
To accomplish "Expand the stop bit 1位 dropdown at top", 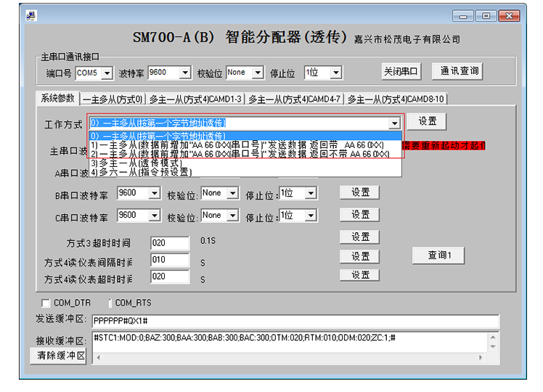I will [x=335, y=73].
